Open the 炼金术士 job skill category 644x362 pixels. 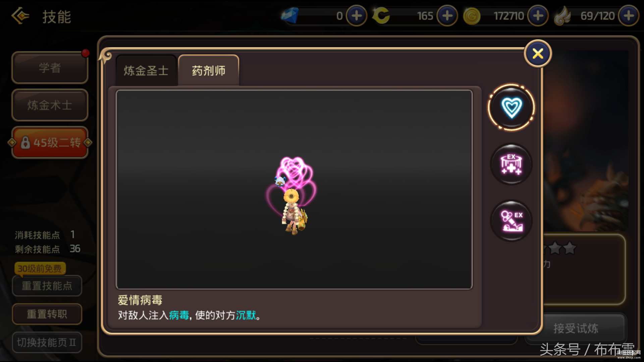pos(50,105)
